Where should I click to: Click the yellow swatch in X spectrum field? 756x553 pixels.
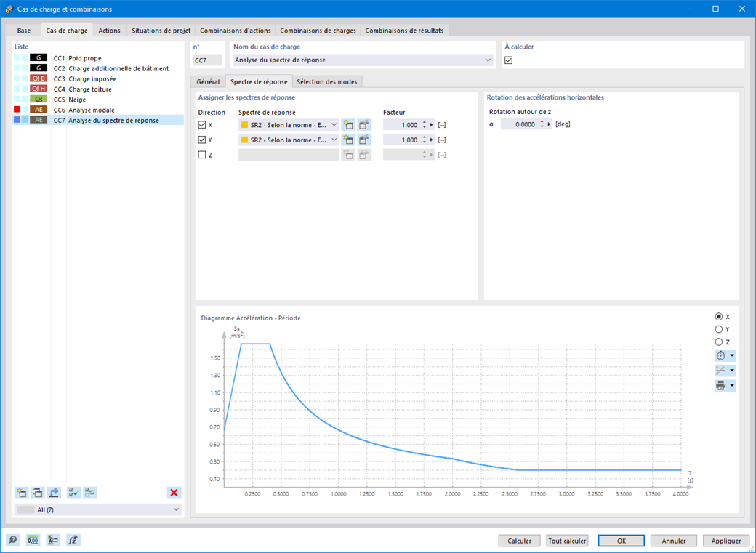point(244,125)
